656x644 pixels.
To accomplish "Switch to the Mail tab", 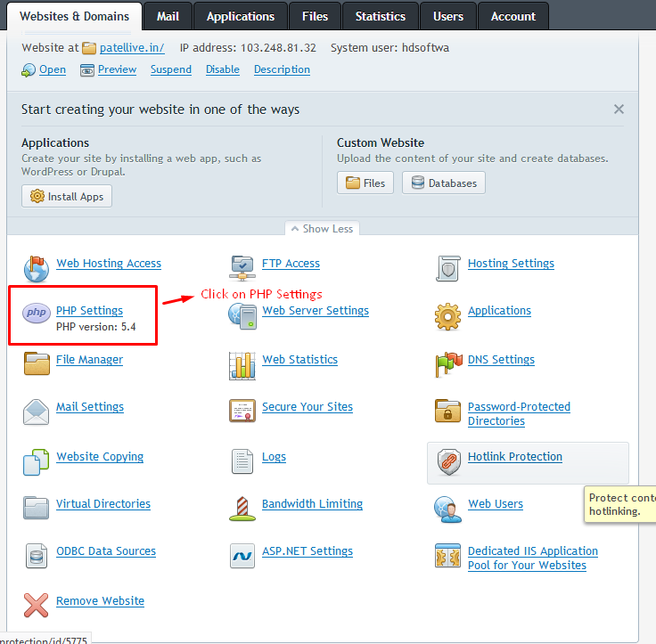I will click(x=168, y=16).
